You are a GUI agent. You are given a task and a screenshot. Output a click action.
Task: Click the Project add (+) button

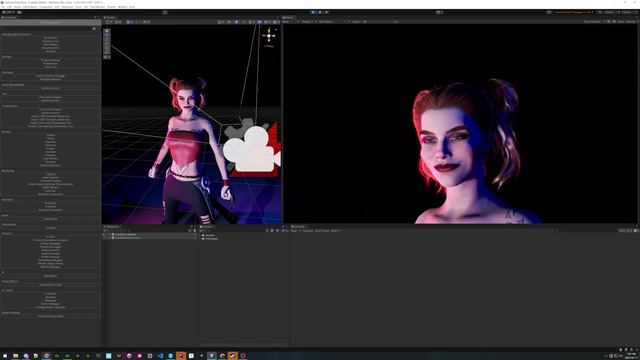pos(201,231)
